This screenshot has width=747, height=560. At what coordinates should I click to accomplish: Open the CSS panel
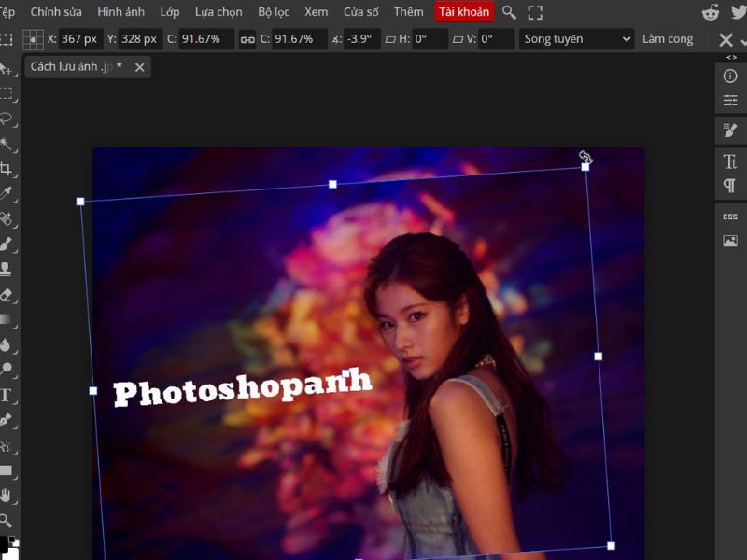pos(730,217)
